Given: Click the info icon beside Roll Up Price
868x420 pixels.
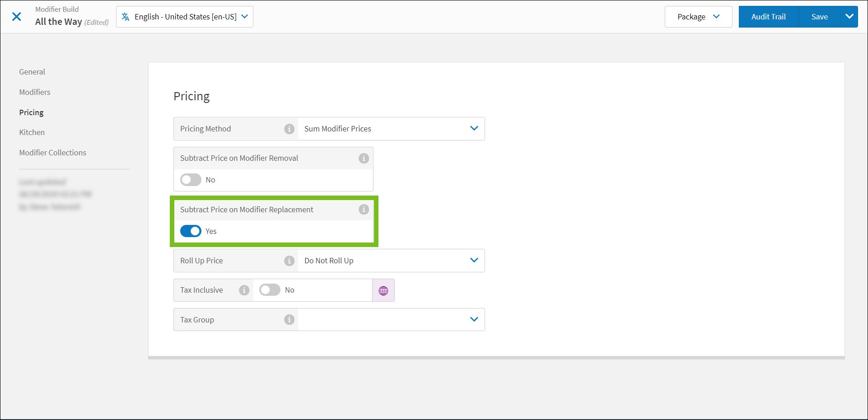Looking at the screenshot, I should click(289, 261).
